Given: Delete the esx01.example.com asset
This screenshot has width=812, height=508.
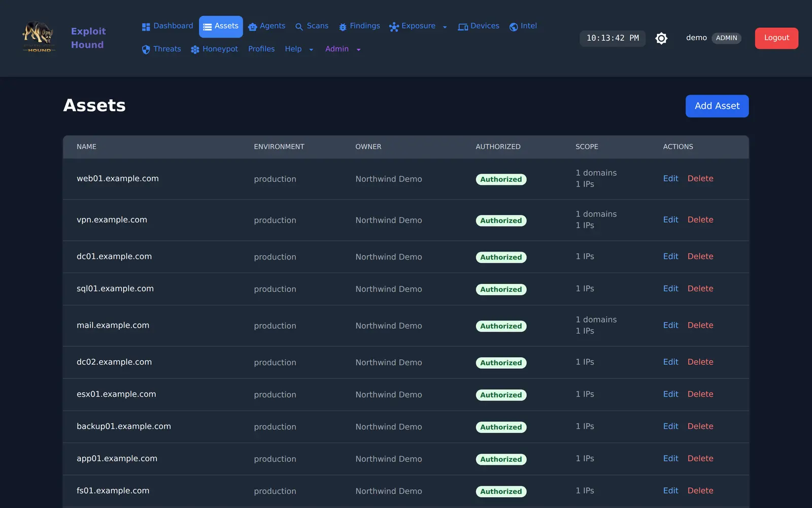Looking at the screenshot, I should point(700,394).
